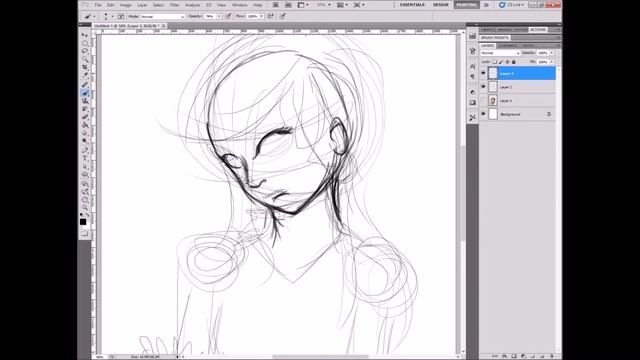Hide Layer 3 using its eye icon
This screenshot has height=360, width=640.
click(x=483, y=73)
